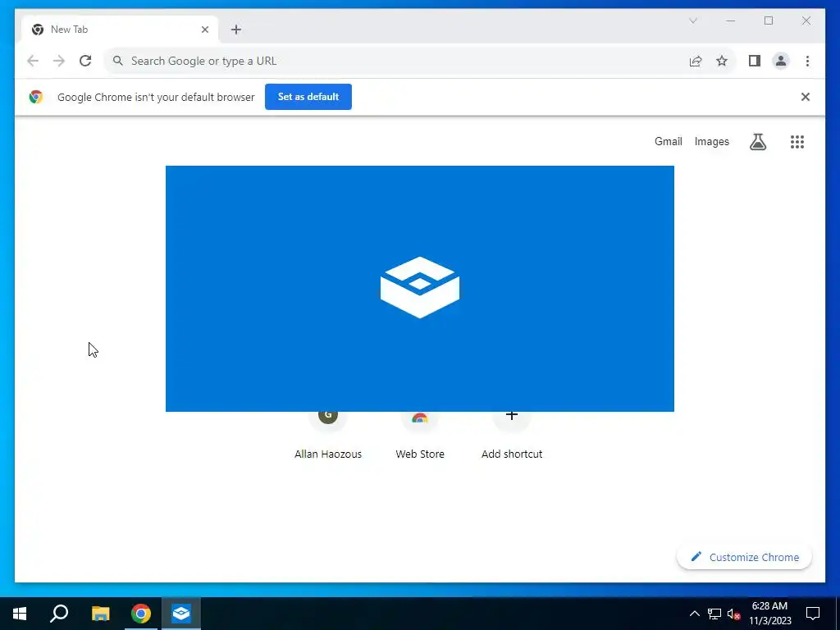Open File Explorer from taskbar
The height and width of the screenshot is (630, 840).
coord(100,614)
